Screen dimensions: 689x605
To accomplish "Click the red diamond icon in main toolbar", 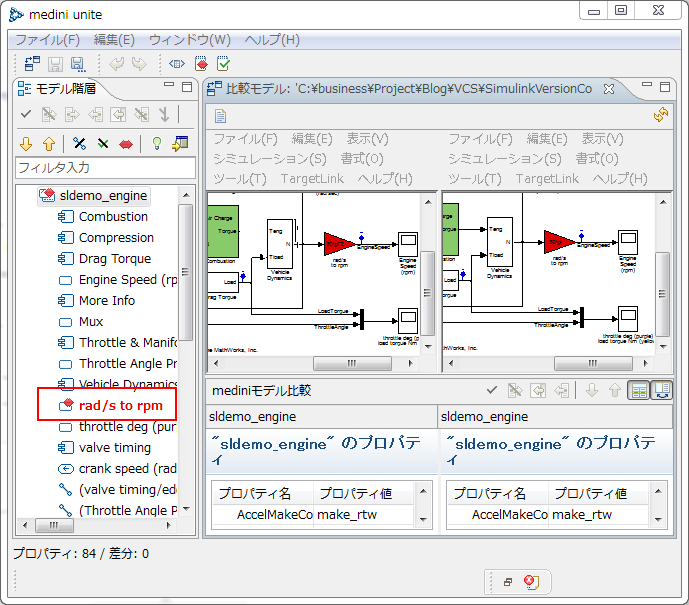I will pos(201,64).
